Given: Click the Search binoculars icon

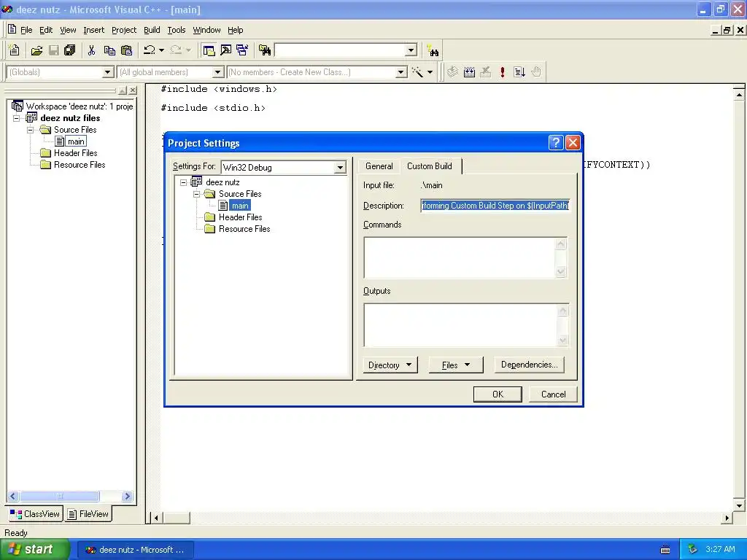Looking at the screenshot, I should tap(433, 50).
